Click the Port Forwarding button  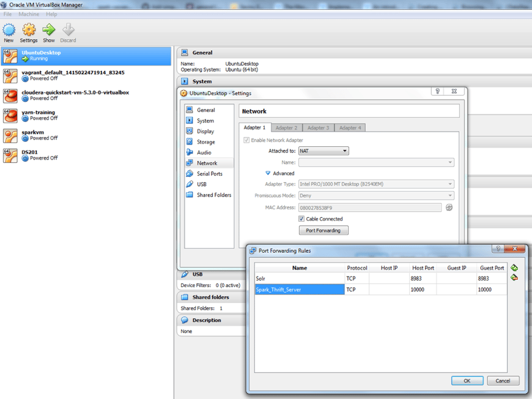pos(323,230)
